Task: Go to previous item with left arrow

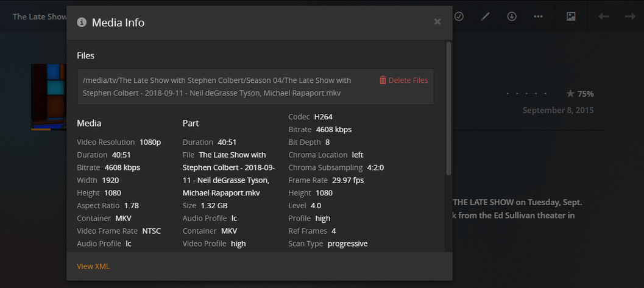Action: click(604, 16)
